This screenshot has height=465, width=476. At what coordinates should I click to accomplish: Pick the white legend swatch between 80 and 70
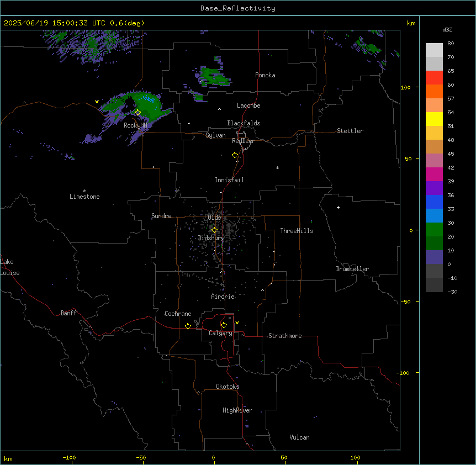click(434, 50)
